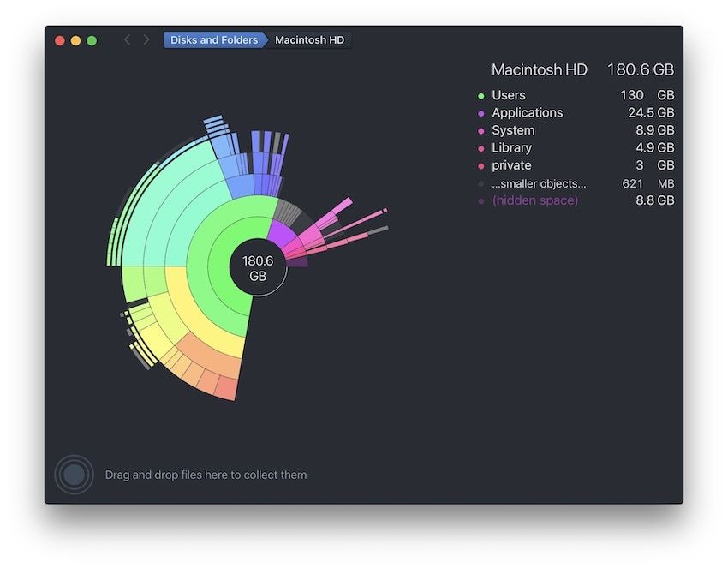Screen dimensions: 728x568
Task: Open the Applications entry, 24.5 GB
Action: [527, 113]
